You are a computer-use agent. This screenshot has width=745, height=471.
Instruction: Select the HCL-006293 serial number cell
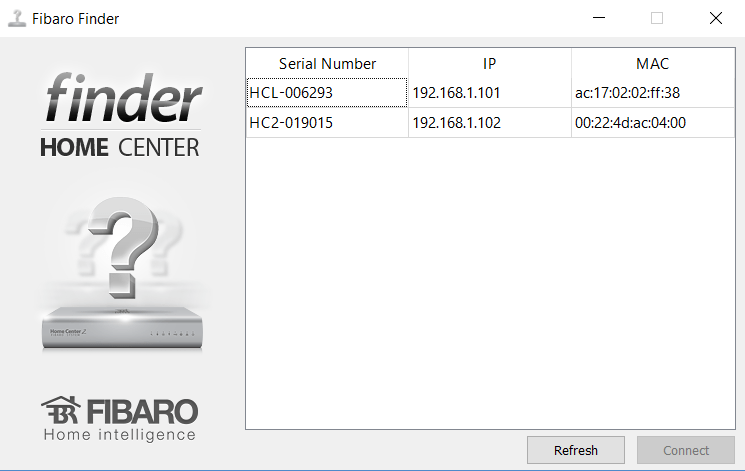(x=327, y=93)
